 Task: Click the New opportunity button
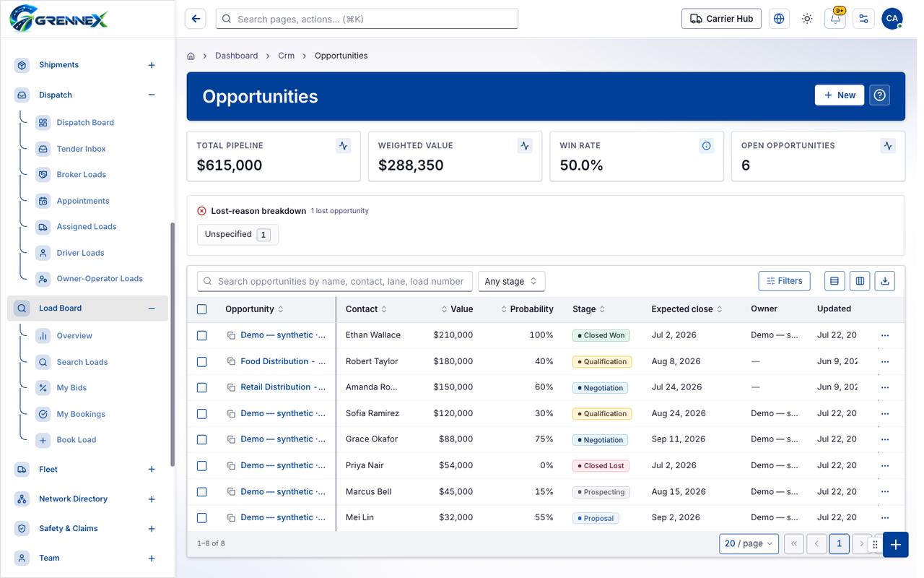[840, 95]
